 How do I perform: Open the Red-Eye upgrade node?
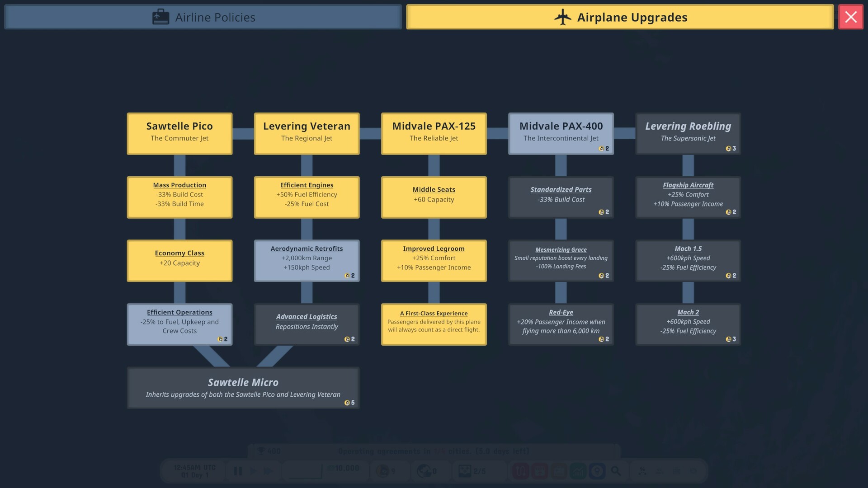coord(561,324)
